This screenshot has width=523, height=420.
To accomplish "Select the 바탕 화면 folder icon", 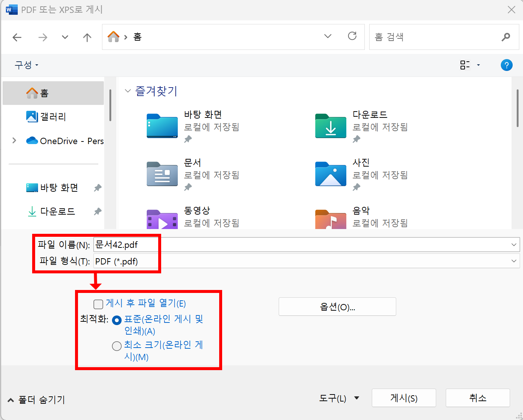I will (162, 126).
